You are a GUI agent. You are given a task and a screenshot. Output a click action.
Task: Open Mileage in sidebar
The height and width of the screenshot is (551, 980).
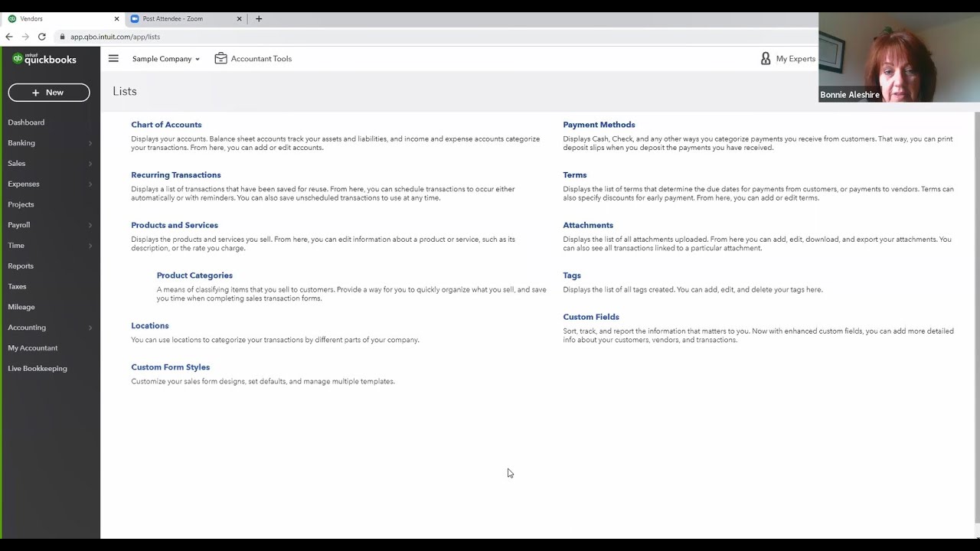21,307
